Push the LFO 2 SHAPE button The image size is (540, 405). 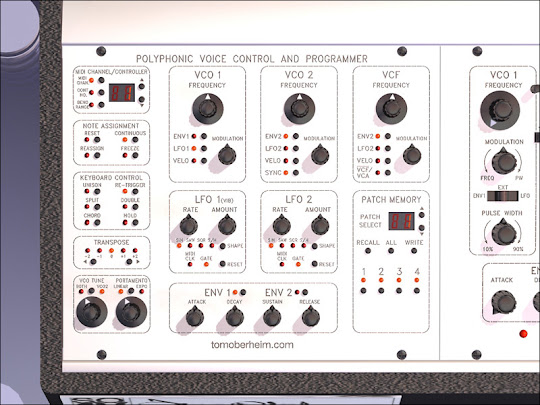click(x=315, y=246)
